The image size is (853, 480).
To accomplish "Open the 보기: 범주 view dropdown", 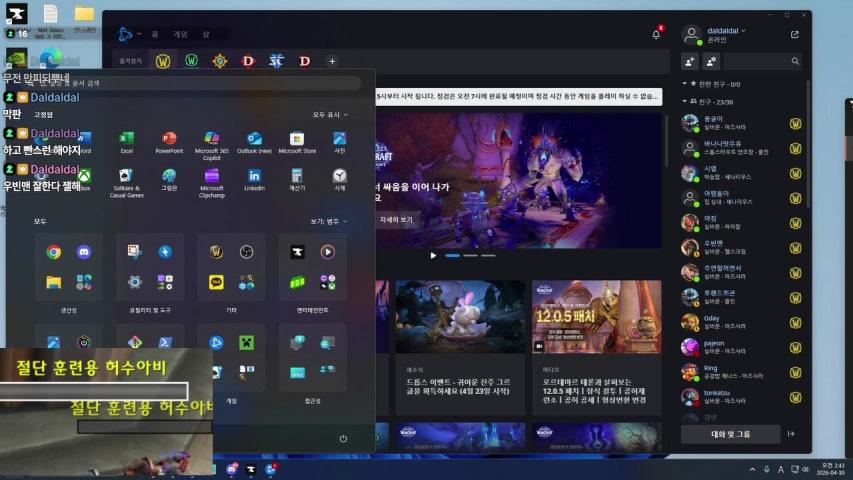I will [329, 221].
